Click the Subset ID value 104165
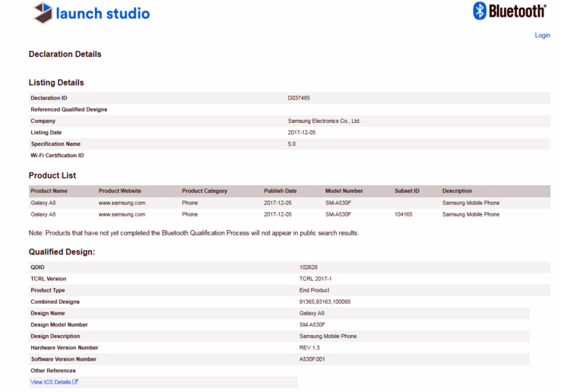The height and width of the screenshot is (392, 561). tap(404, 214)
